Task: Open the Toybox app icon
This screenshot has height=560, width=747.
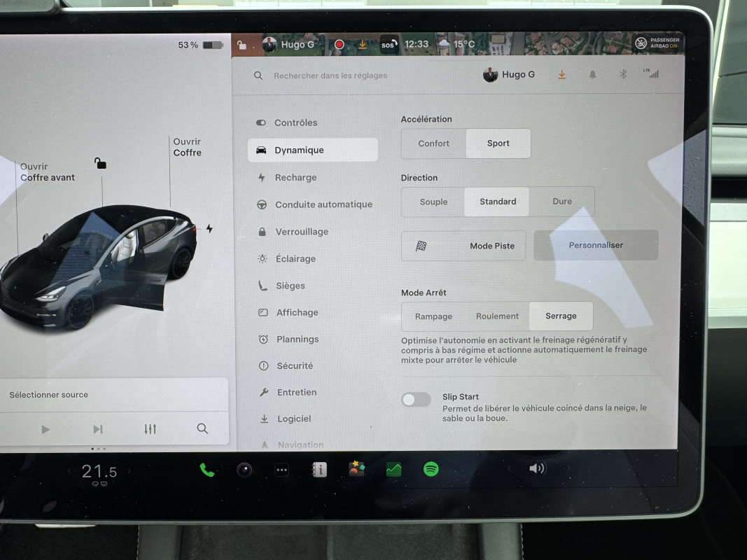Action: point(356,469)
